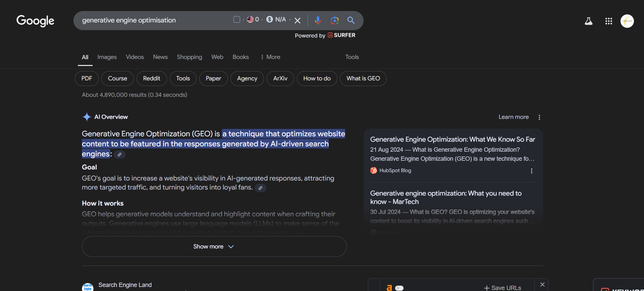
Task: Apply the Paper filter chip
Action: 213,78
